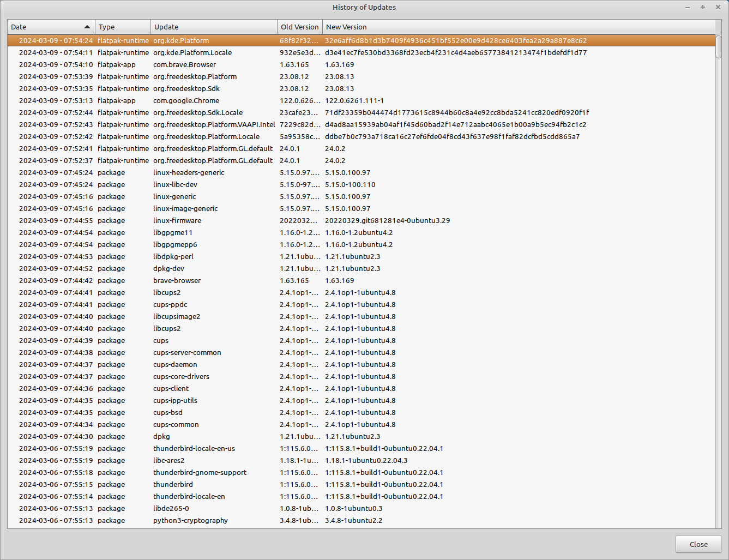Select the cups-client package row
The image size is (729, 560).
pyautogui.click(x=361, y=388)
